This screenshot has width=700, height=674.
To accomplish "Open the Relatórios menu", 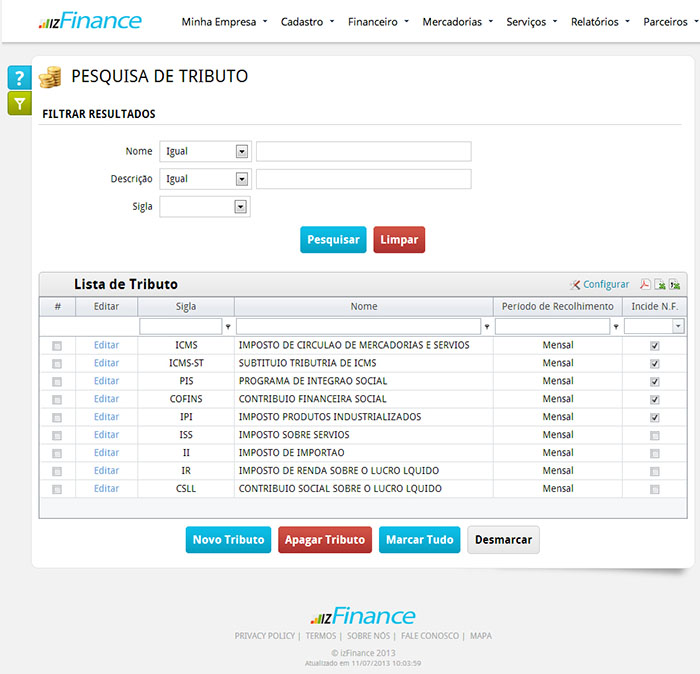I will (600, 21).
